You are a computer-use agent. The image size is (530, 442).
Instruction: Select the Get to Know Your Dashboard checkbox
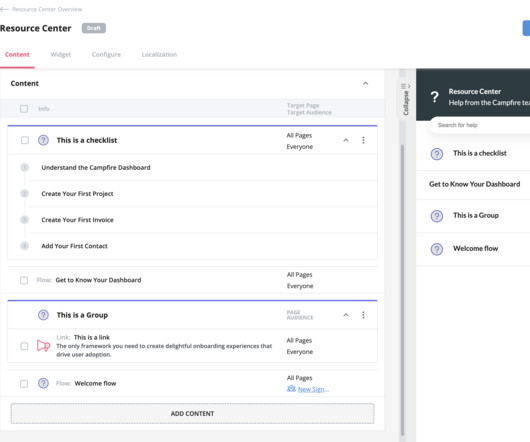(24, 280)
